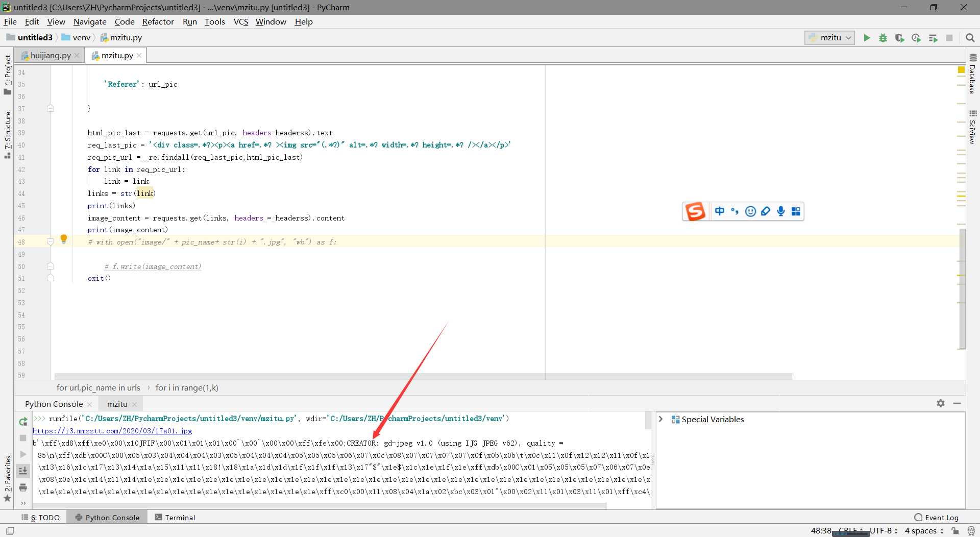Show more console toolbar actions chevrons
Image resolution: width=980 pixels, height=537 pixels.
pos(23,503)
